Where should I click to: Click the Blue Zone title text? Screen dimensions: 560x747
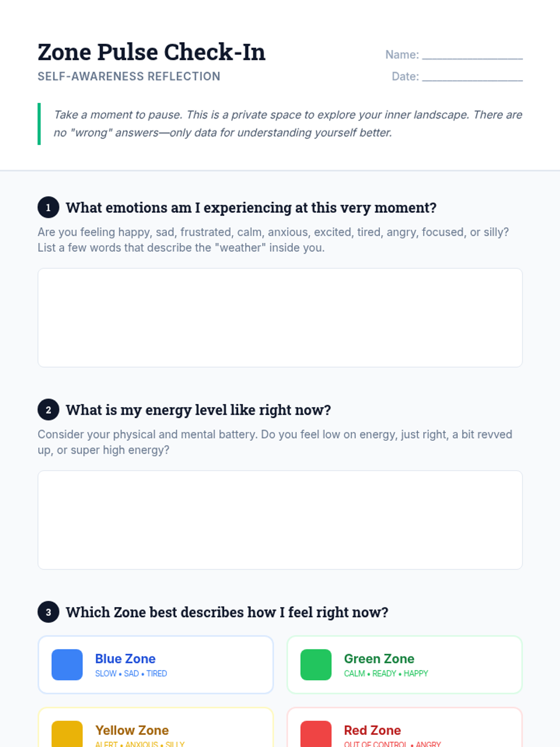click(125, 659)
